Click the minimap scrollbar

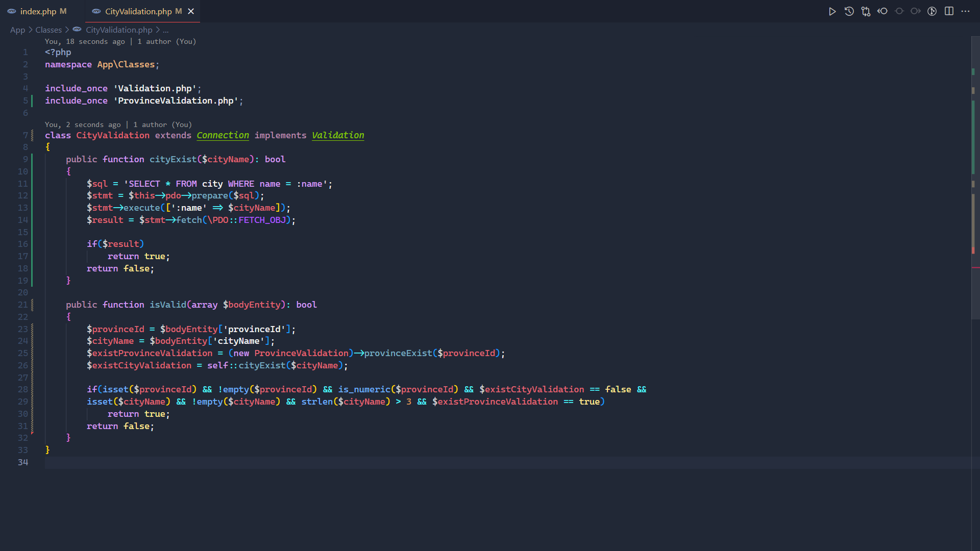point(975,178)
